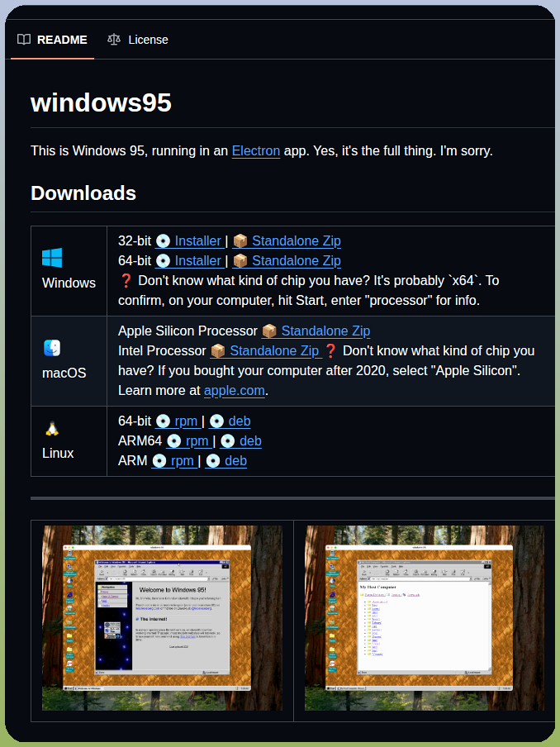Download the Apple Silicon Standalone Zip

(316, 331)
